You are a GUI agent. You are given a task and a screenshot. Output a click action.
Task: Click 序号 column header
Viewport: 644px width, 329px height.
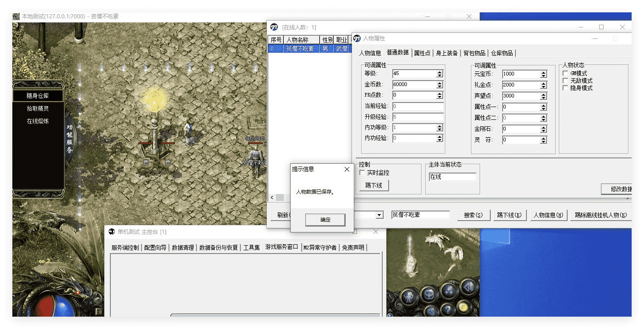click(276, 40)
